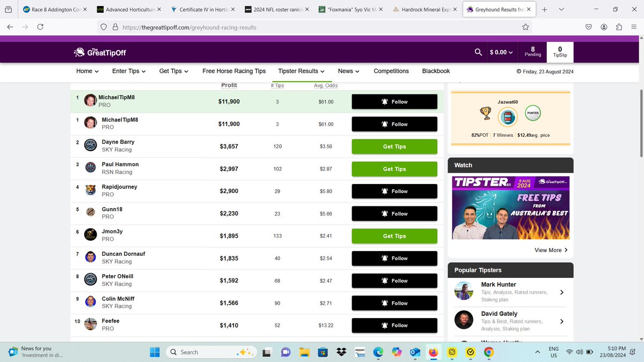Open Firefox list all tabs chevron
644x362 pixels.
[x=561, y=10]
